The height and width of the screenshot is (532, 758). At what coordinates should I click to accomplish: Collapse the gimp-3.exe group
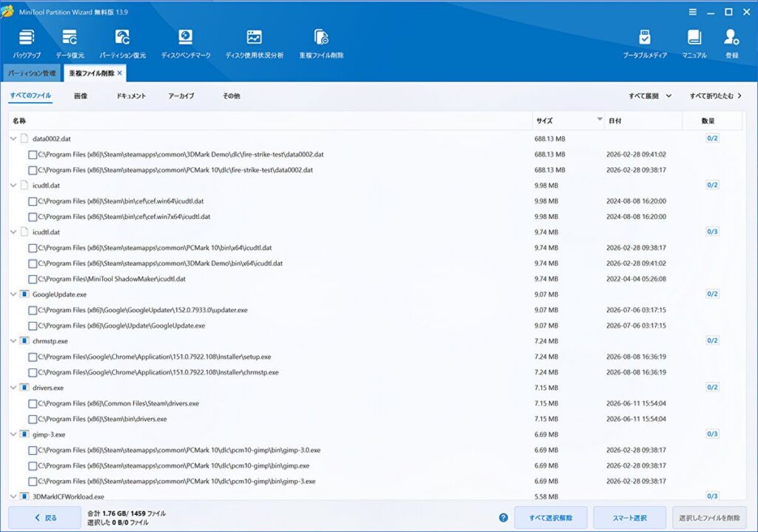[x=13, y=434]
